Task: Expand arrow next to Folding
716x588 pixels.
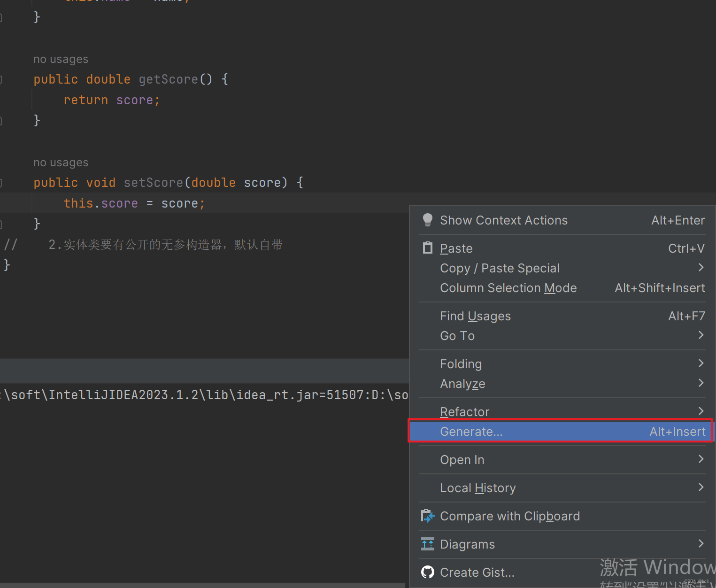Action: (701, 363)
